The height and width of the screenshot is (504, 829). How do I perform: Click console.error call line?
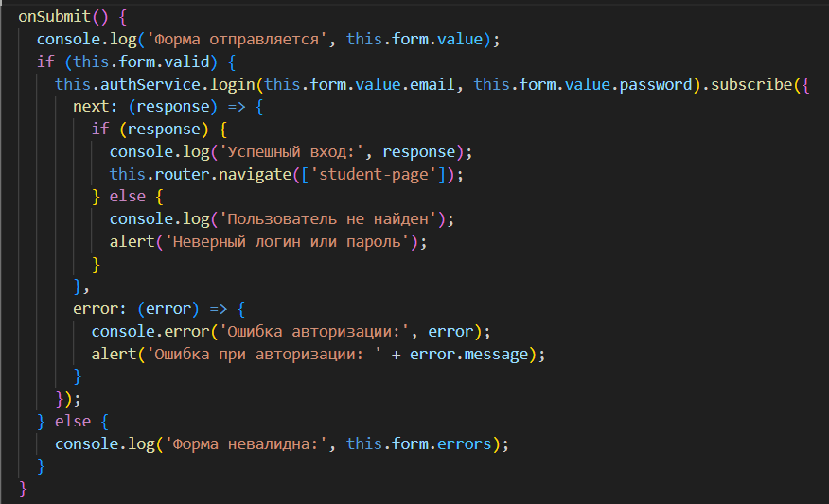point(291,332)
